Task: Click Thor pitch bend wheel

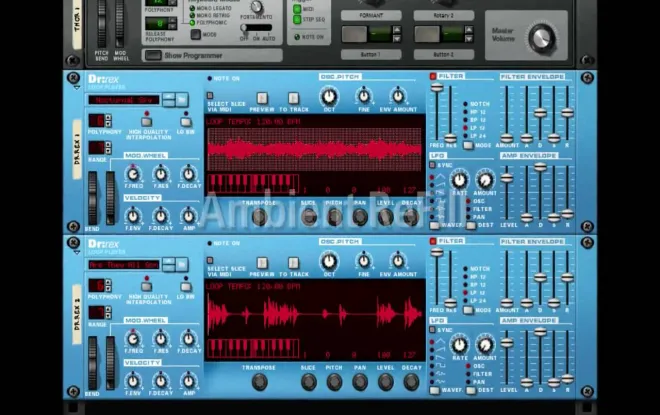Action: pyautogui.click(x=101, y=23)
